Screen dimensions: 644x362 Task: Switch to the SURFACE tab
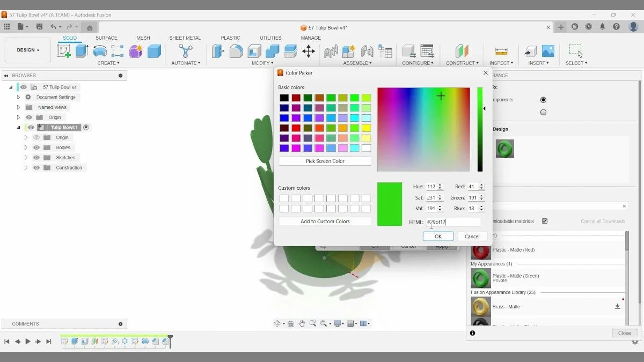pyautogui.click(x=106, y=38)
